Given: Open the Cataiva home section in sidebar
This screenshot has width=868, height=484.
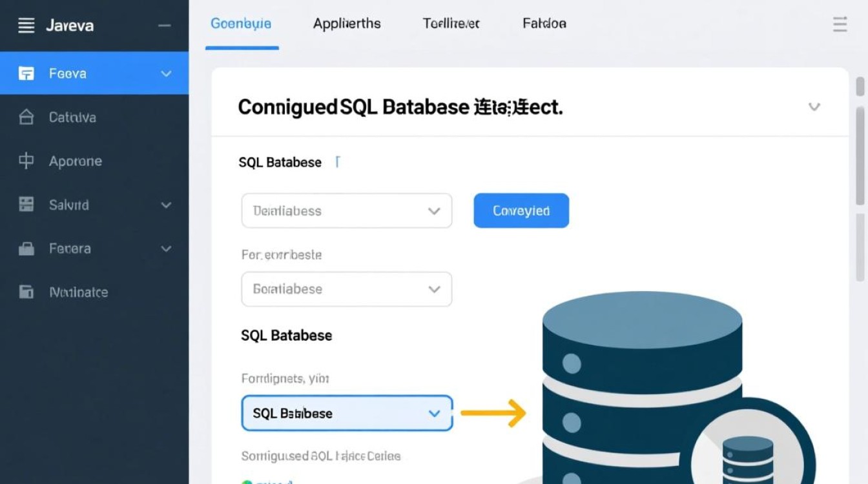Looking at the screenshot, I should click(x=26, y=117).
